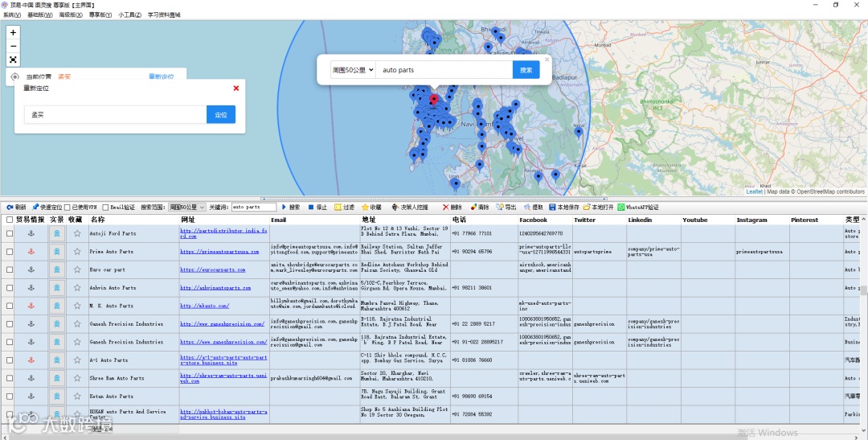Viewport: 868px width, 440px height.
Task: Click the blue 定位 button
Action: (x=220, y=115)
